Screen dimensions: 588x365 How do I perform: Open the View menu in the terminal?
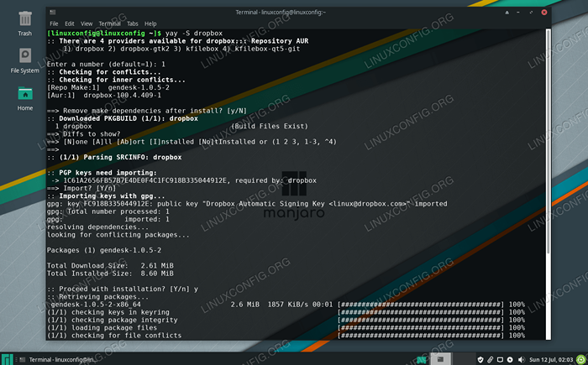(87, 23)
